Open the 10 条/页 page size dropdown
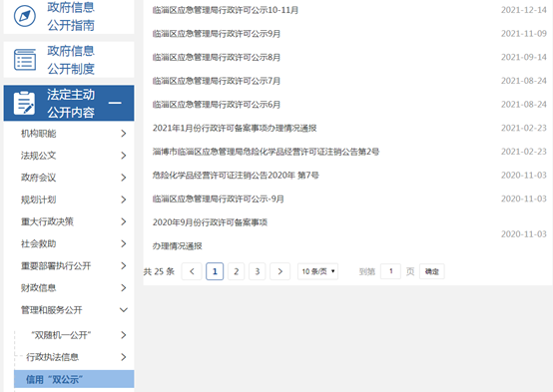 pyautogui.click(x=317, y=271)
